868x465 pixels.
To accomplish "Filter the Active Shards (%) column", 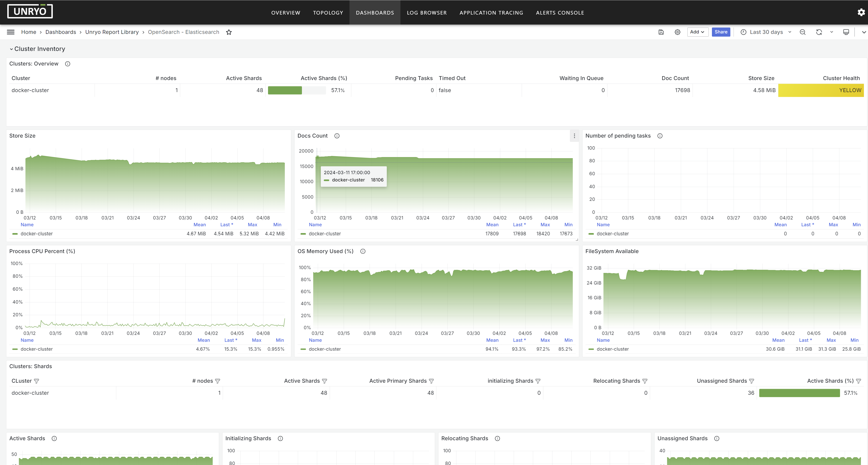I will [x=858, y=381].
